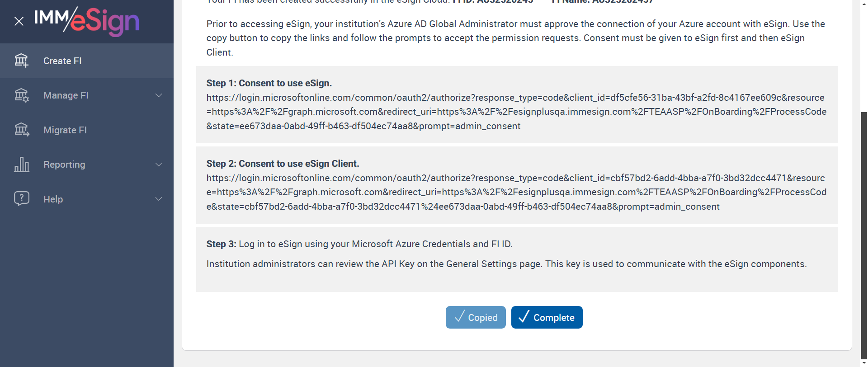The height and width of the screenshot is (367, 868).
Task: Open the Reporting menu label
Action: coord(64,165)
